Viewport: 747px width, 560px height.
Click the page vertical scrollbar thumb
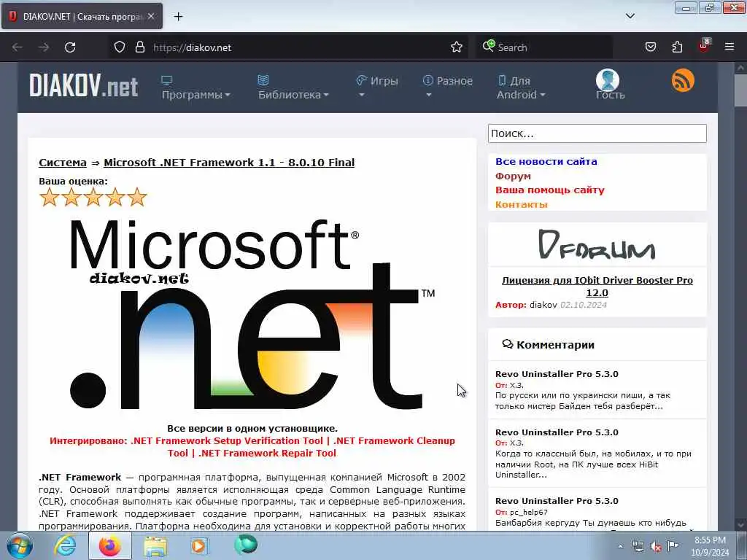740,90
